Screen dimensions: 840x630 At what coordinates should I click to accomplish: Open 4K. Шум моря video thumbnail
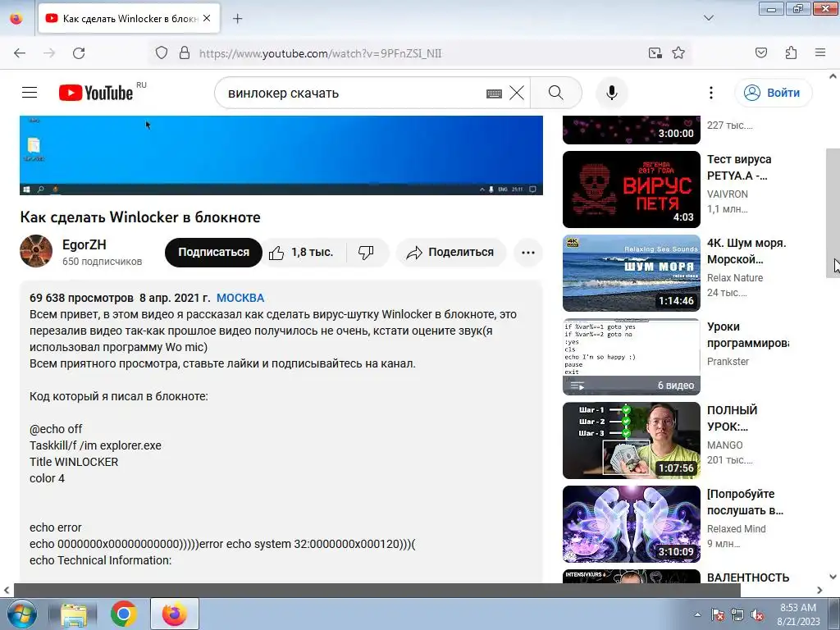coord(631,273)
